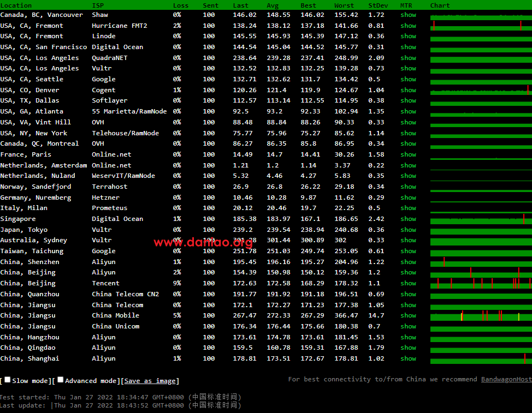
Task: Show MTR for Shanghai Aliyun row
Action: [x=408, y=358]
